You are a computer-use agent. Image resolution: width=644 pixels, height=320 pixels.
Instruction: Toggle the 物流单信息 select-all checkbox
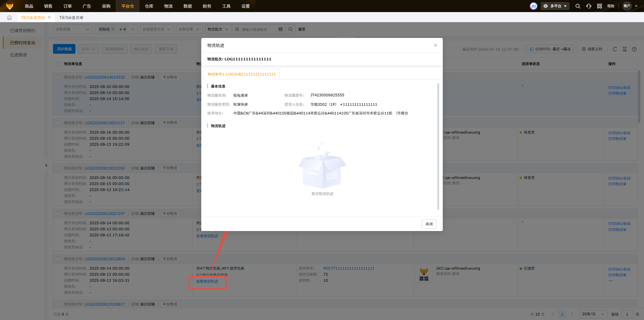(58, 64)
